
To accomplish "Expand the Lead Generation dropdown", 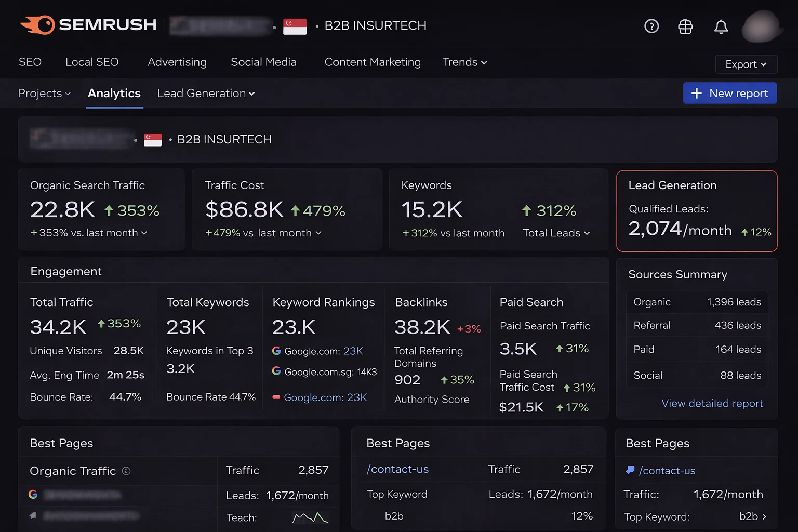I will (206, 94).
